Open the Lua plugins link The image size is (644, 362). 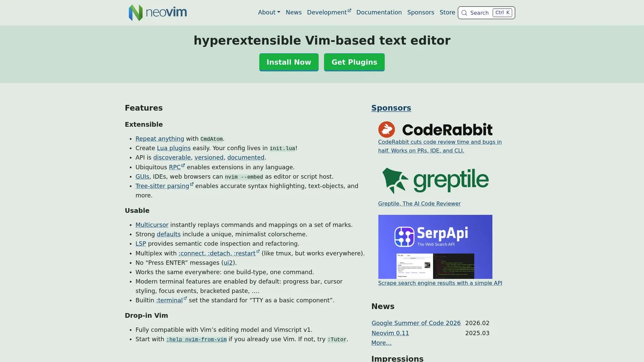174,148
